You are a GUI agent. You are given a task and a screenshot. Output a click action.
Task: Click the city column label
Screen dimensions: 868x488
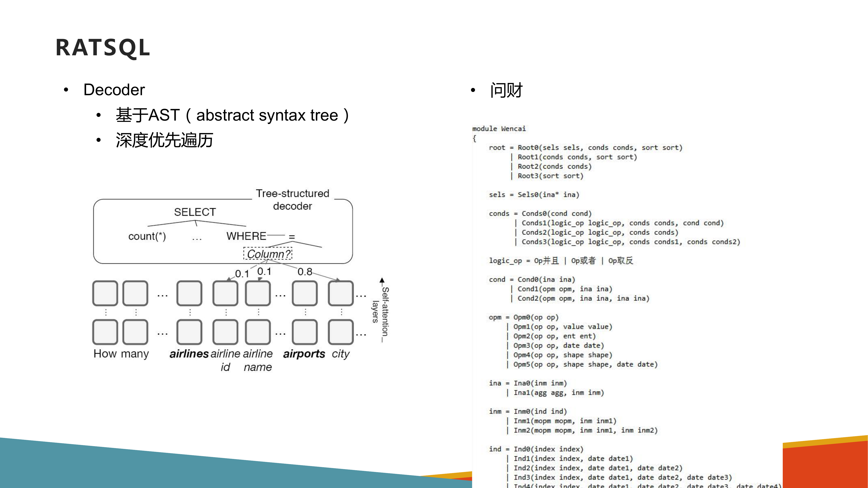[x=341, y=354]
